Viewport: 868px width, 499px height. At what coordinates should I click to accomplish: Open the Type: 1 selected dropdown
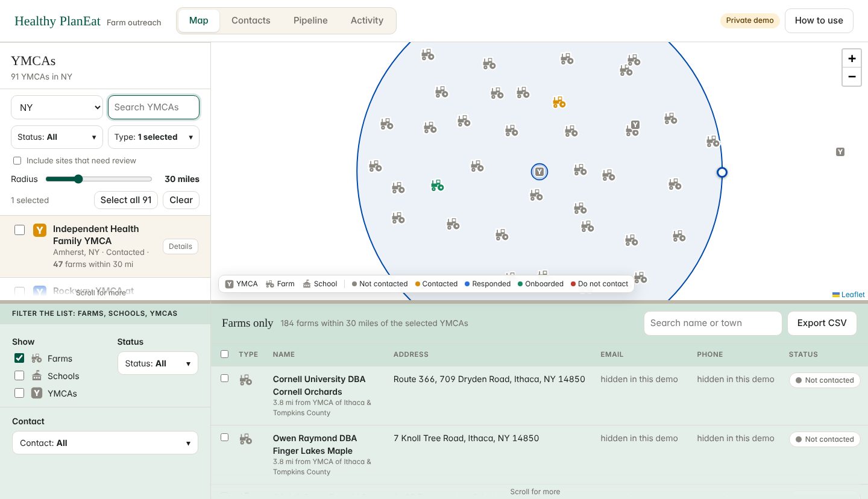coord(154,137)
